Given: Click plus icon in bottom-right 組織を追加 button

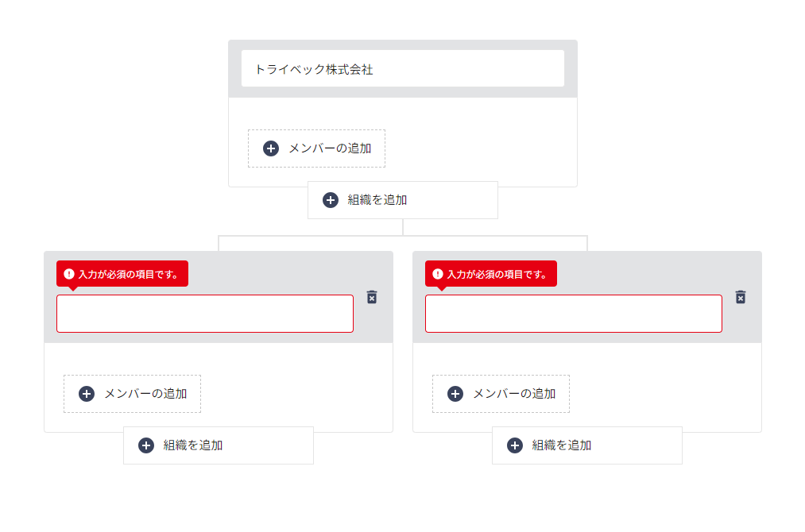Looking at the screenshot, I should 515,445.
